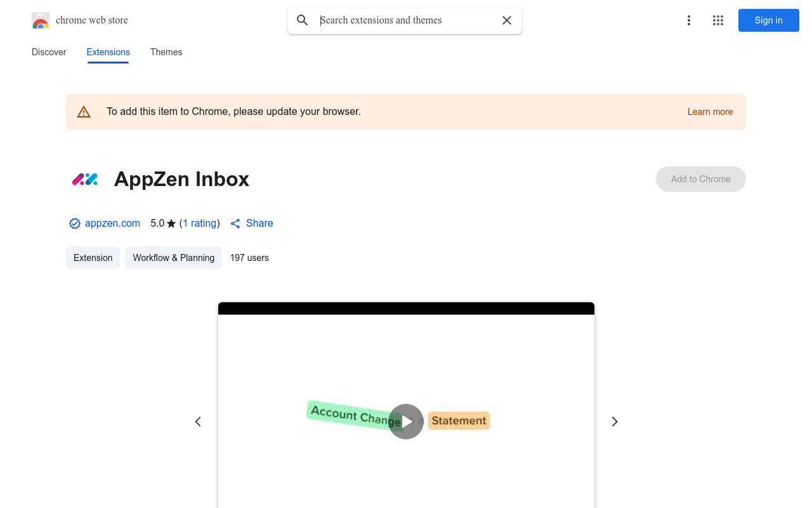Click the search magnifier icon
812x508 pixels.
(303, 20)
